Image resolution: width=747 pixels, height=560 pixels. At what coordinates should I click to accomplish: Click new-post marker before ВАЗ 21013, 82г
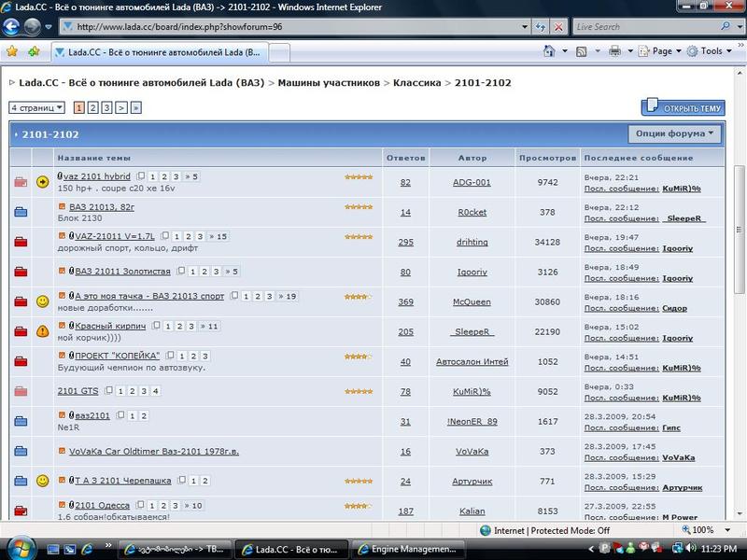[x=62, y=206]
